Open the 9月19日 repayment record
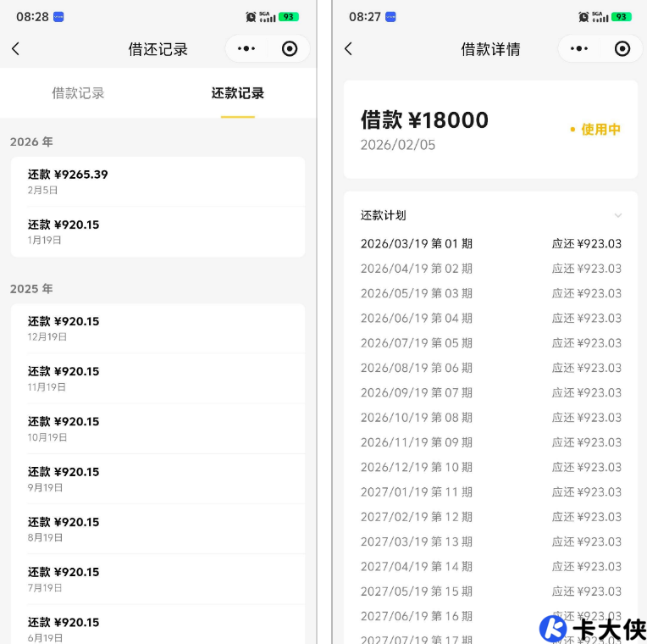Viewport: 647px width, 644px height. pyautogui.click(x=158, y=479)
